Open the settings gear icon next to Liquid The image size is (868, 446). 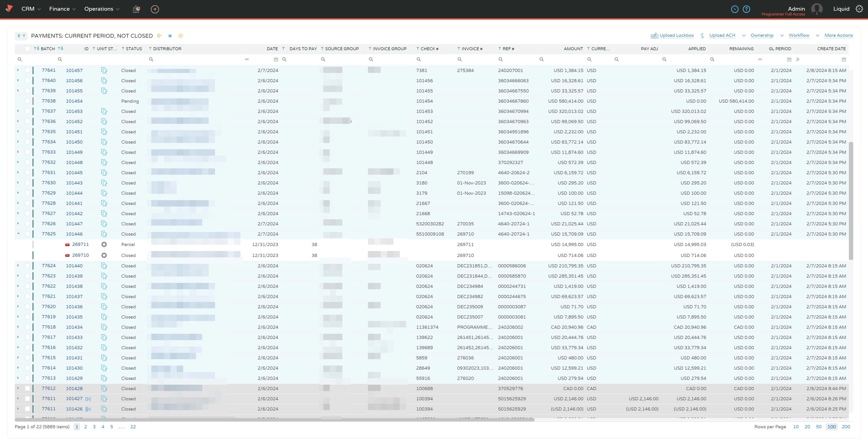859,9
